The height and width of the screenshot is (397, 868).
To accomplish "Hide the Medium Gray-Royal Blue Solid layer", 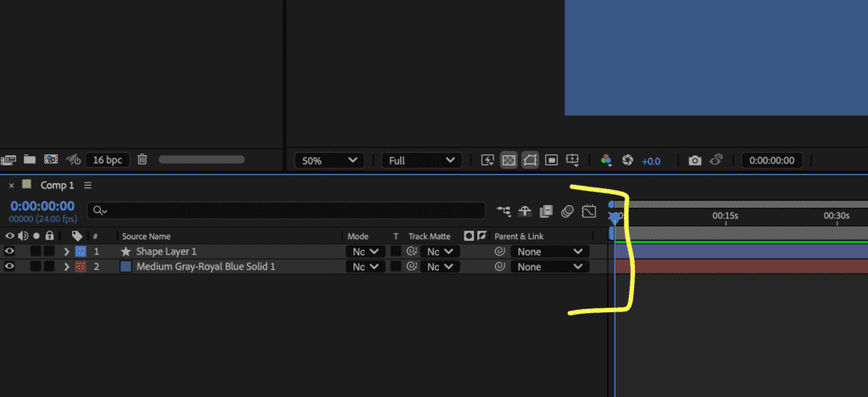I will [9, 267].
